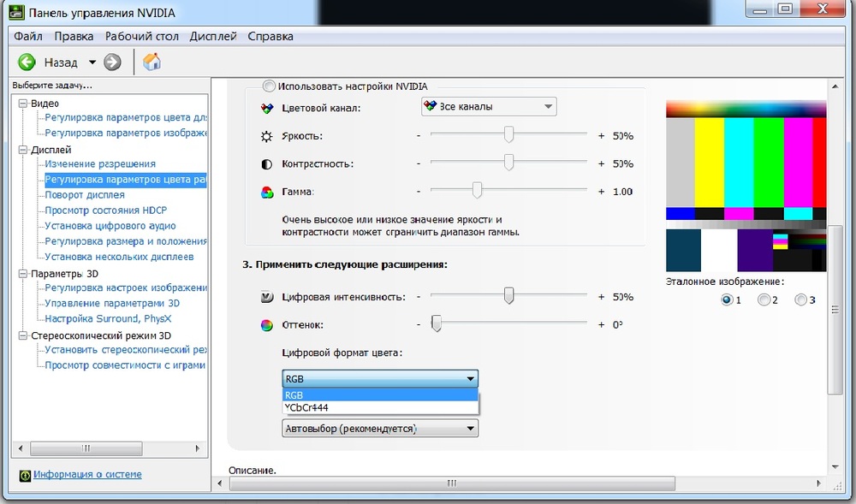Go to the Home page icon
The width and height of the screenshot is (856, 504).
(152, 62)
